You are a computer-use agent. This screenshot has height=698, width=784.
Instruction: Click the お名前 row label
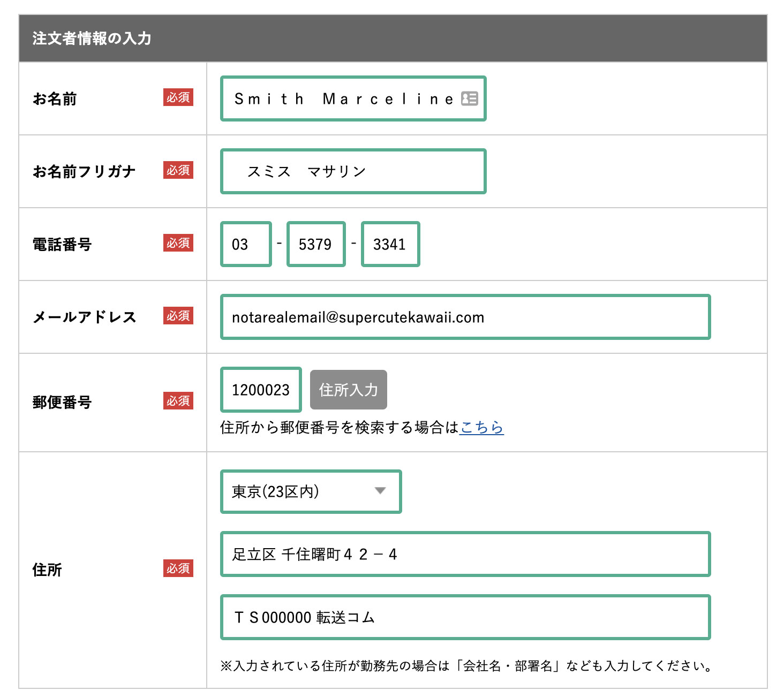(55, 99)
